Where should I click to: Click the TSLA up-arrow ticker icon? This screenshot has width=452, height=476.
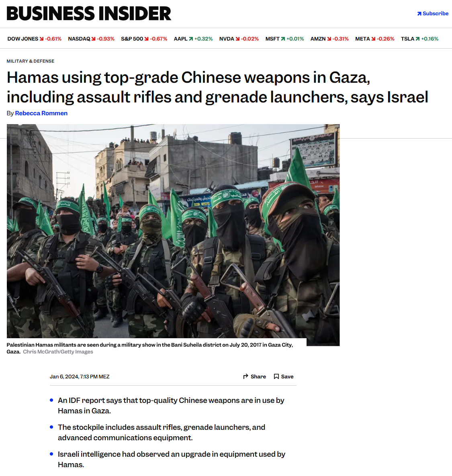point(418,39)
